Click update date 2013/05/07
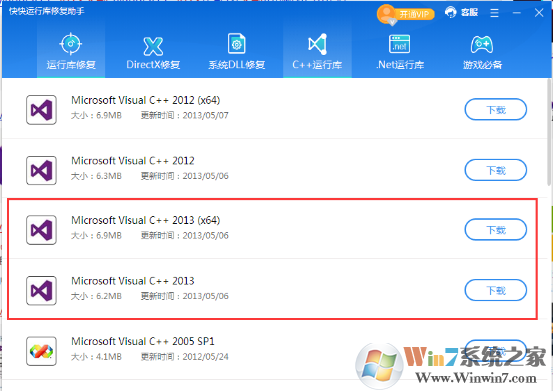The width and height of the screenshot is (553, 392). tap(205, 116)
